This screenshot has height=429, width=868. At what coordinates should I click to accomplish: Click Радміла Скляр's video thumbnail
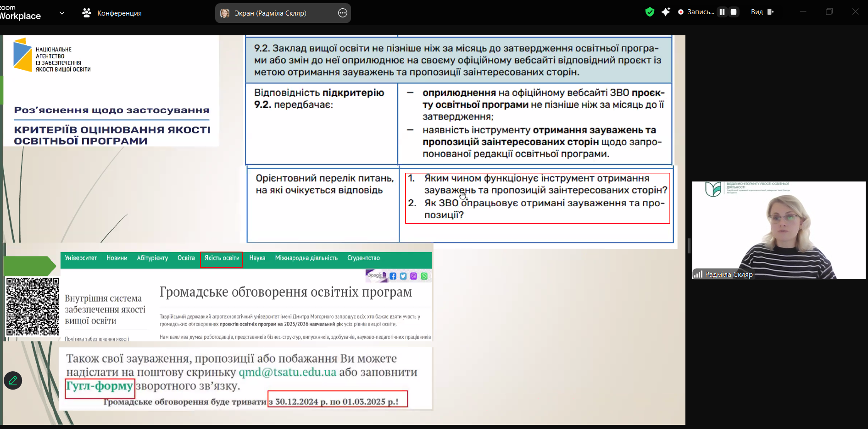(779, 230)
